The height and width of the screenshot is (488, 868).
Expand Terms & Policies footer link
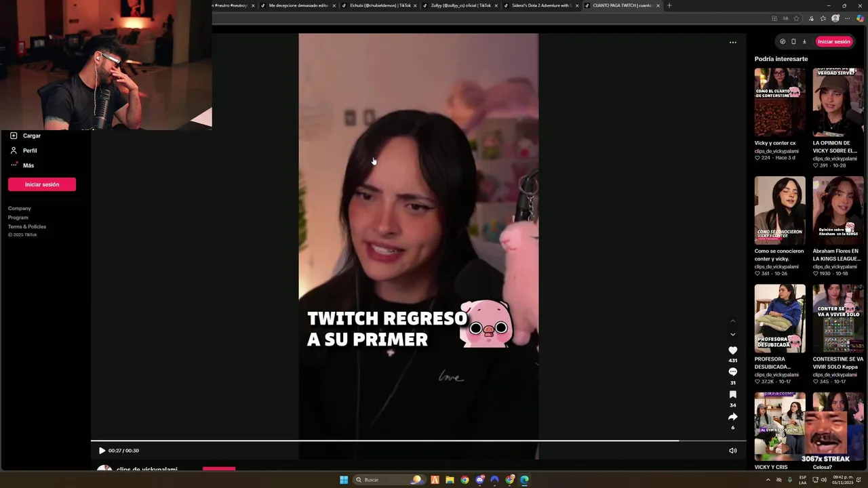(x=27, y=226)
